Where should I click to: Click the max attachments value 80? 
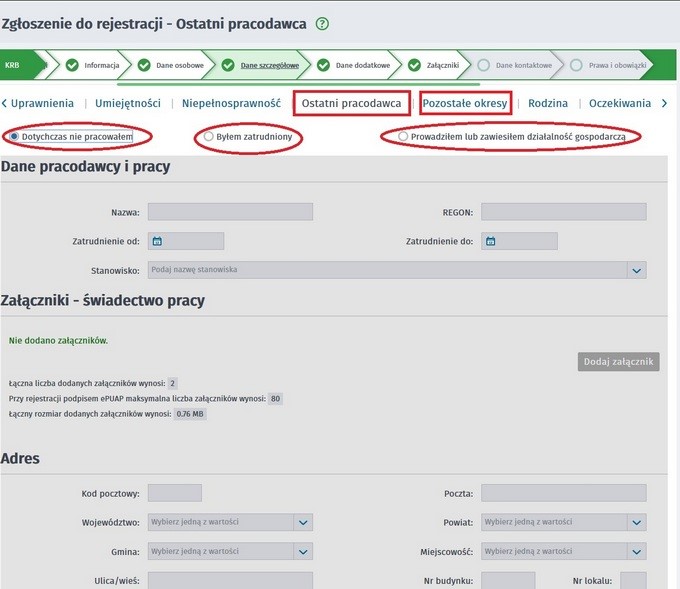tap(275, 399)
